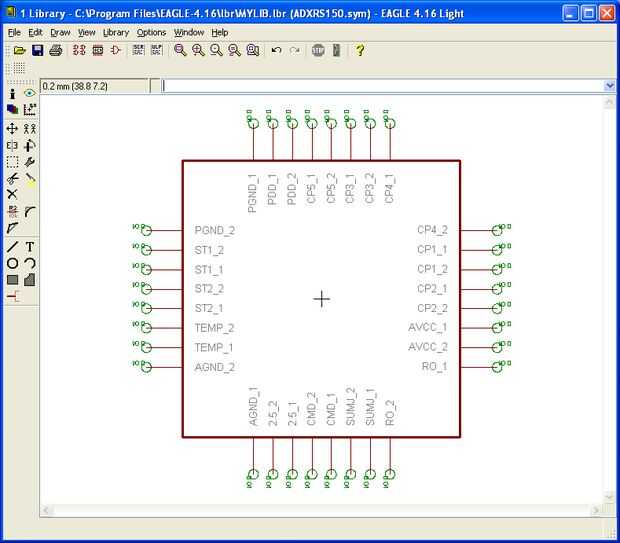Select the Move tool

[12, 129]
